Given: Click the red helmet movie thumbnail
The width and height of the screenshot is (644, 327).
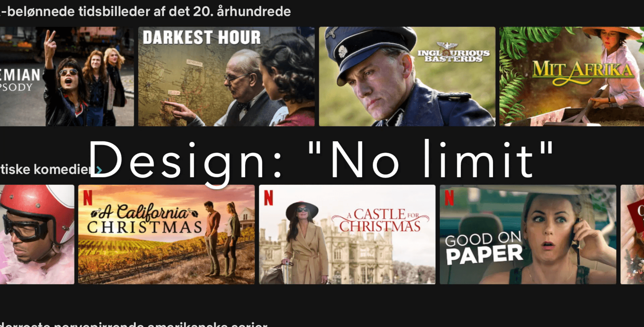Looking at the screenshot, I should tap(37, 234).
